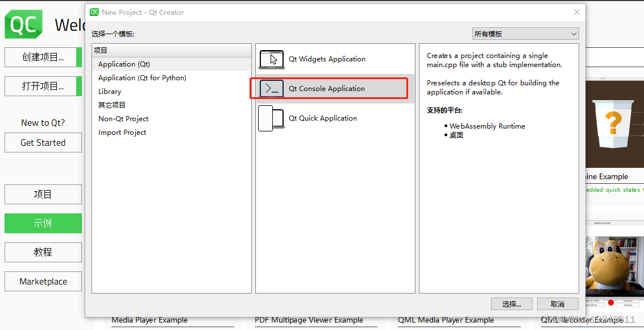The width and height of the screenshot is (644, 330).
Task: Click the Qt Quick Application phone icon
Action: (x=271, y=118)
